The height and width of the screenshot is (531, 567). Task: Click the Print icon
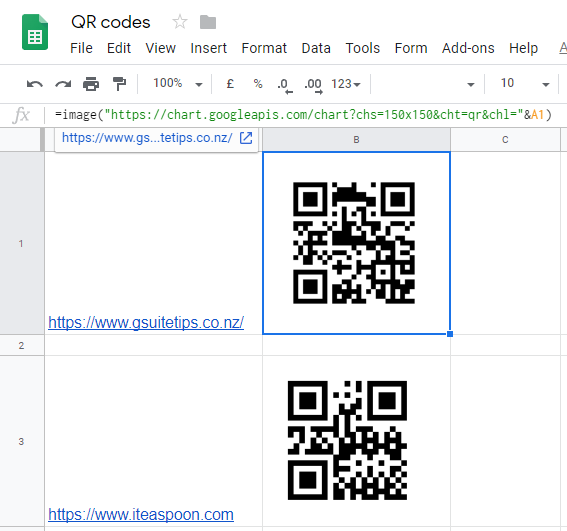pyautogui.click(x=91, y=84)
